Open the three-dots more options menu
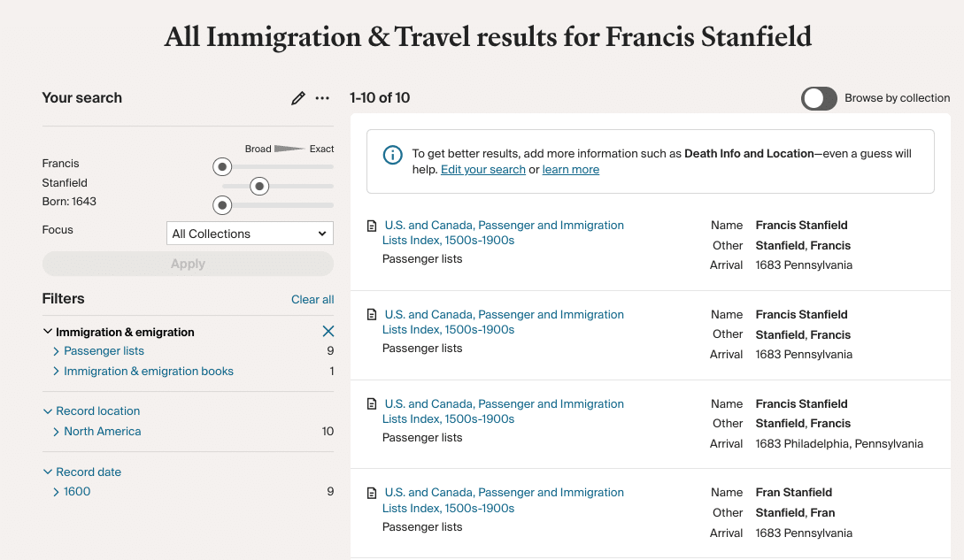Viewport: 964px width, 560px height. point(322,98)
